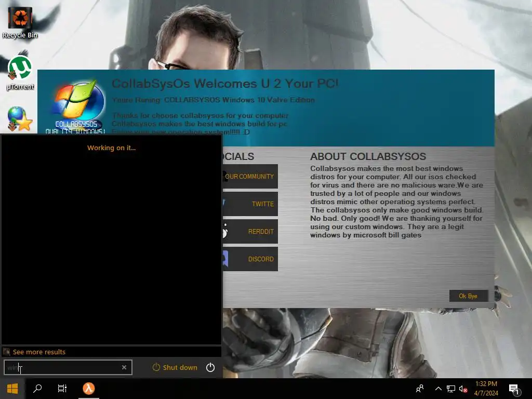
Task: Open the DISCORD social button
Action: (x=250, y=259)
